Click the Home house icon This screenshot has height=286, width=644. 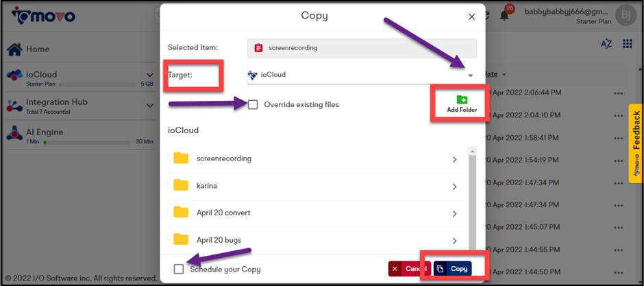click(x=15, y=49)
